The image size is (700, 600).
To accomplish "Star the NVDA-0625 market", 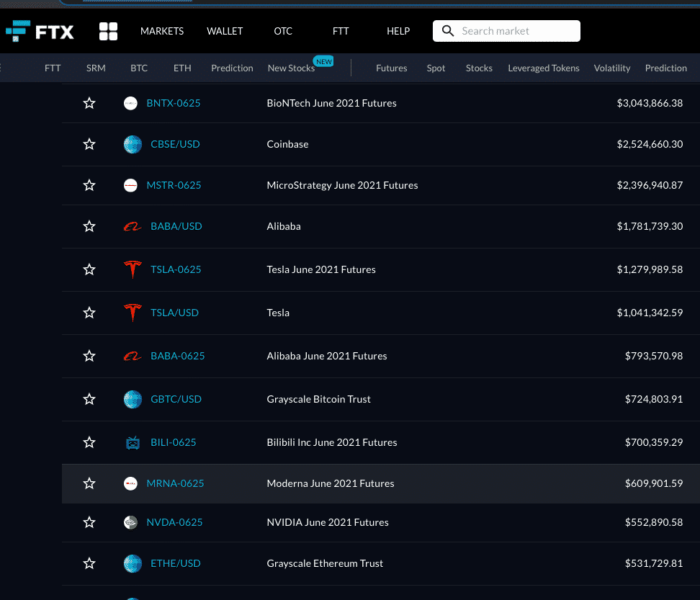I will pyautogui.click(x=89, y=522).
